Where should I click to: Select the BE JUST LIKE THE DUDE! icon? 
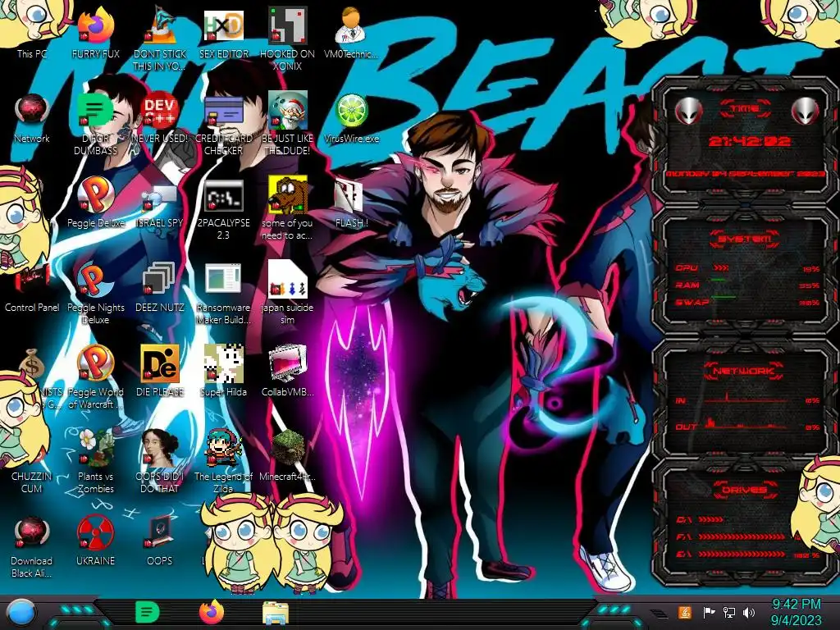287,123
